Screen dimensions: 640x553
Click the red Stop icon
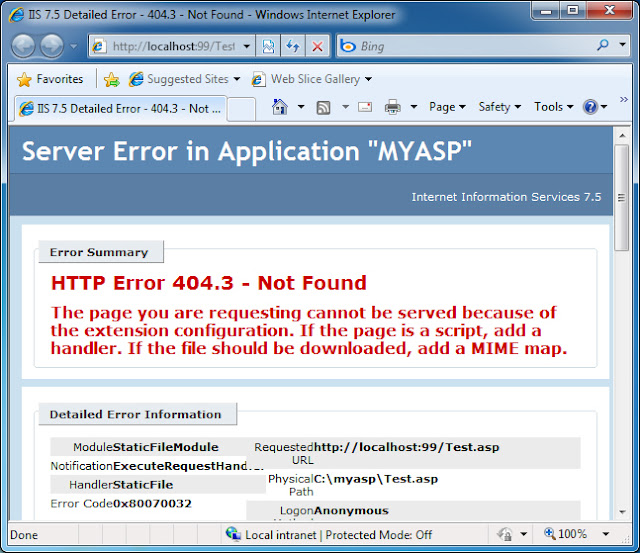click(317, 46)
